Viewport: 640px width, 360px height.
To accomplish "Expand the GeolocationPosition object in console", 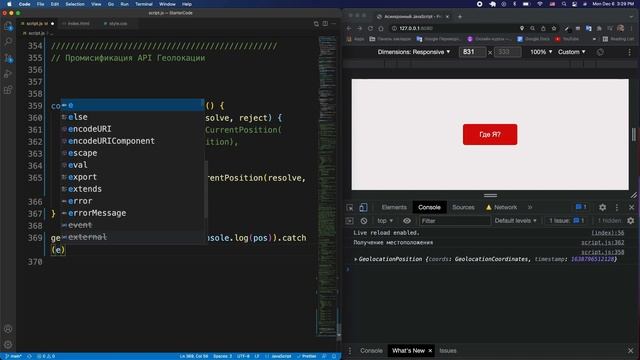I will (356, 260).
